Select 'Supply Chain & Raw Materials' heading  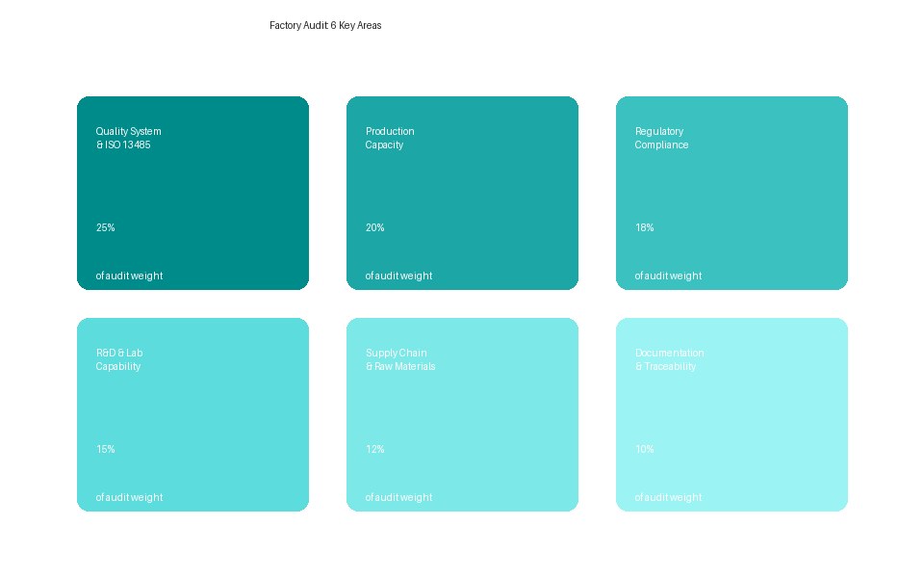coord(400,359)
